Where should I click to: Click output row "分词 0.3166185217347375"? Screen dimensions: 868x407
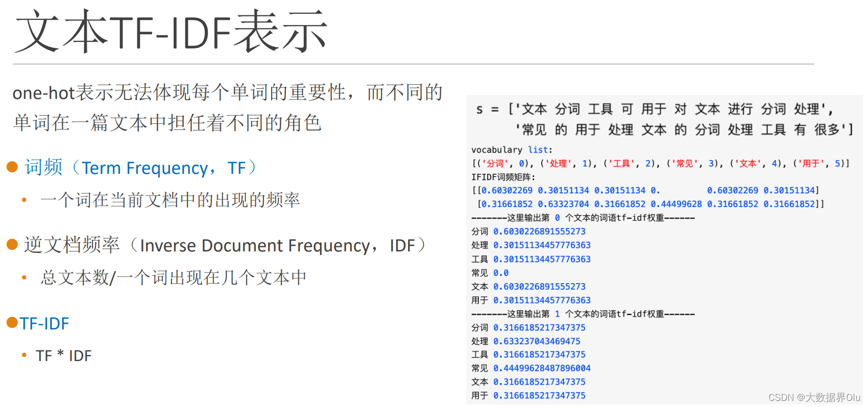click(x=528, y=327)
